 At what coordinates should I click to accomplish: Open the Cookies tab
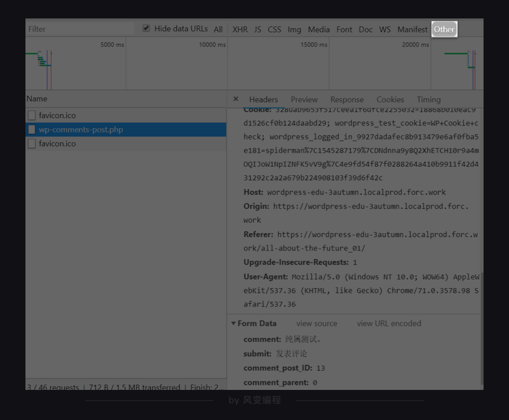click(x=390, y=100)
